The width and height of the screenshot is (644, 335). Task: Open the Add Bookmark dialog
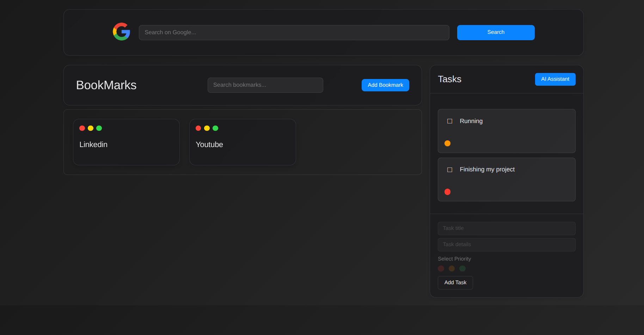tap(385, 85)
